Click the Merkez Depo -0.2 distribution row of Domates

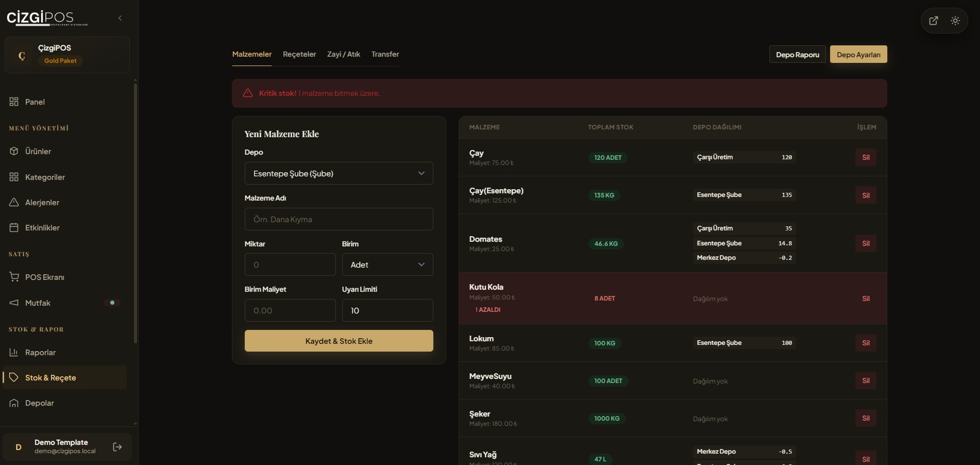click(x=745, y=258)
